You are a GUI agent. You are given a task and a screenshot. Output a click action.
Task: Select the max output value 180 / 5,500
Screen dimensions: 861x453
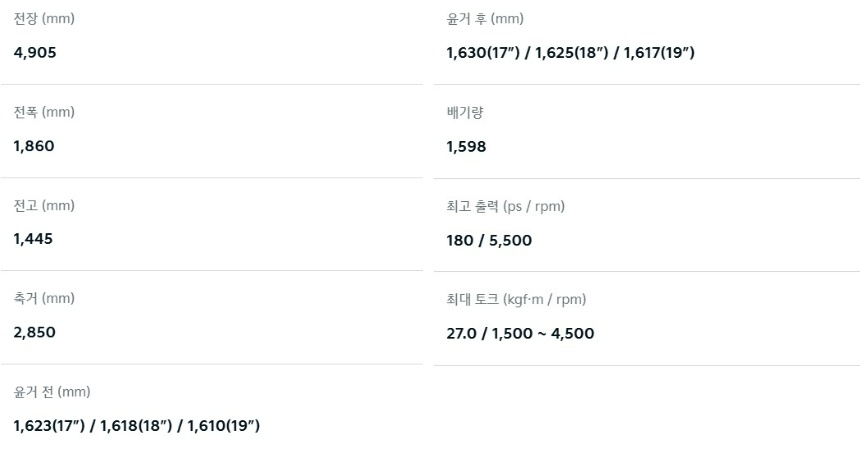[x=489, y=240]
